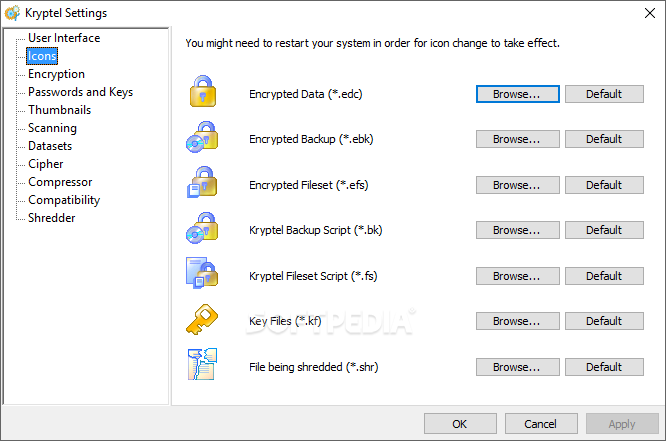
Task: Click the Kryptel Settings title bar icon
Action: tap(12, 13)
